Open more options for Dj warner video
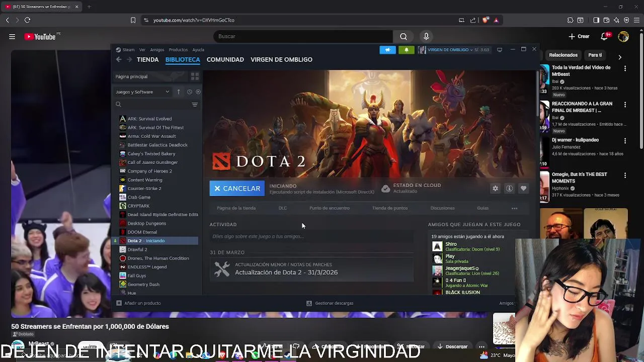This screenshot has width=644, height=362. pos(625,141)
